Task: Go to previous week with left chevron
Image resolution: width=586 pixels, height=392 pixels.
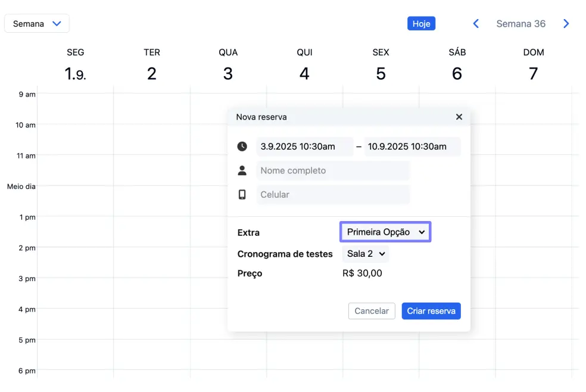Action: pyautogui.click(x=476, y=24)
